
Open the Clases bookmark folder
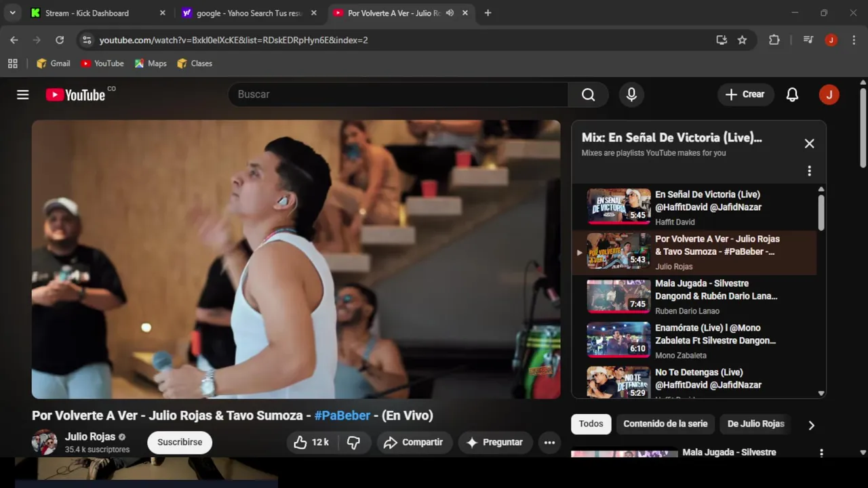[x=195, y=64]
